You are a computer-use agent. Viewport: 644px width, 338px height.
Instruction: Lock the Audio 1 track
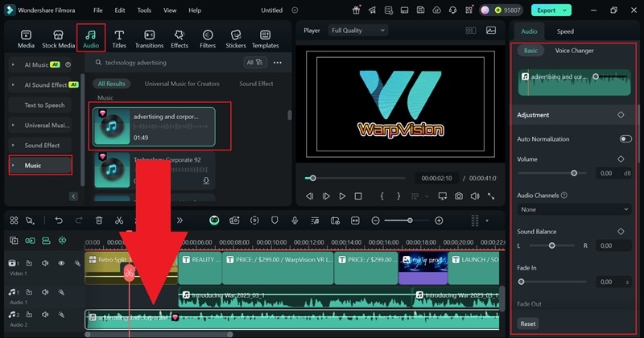[29, 292]
